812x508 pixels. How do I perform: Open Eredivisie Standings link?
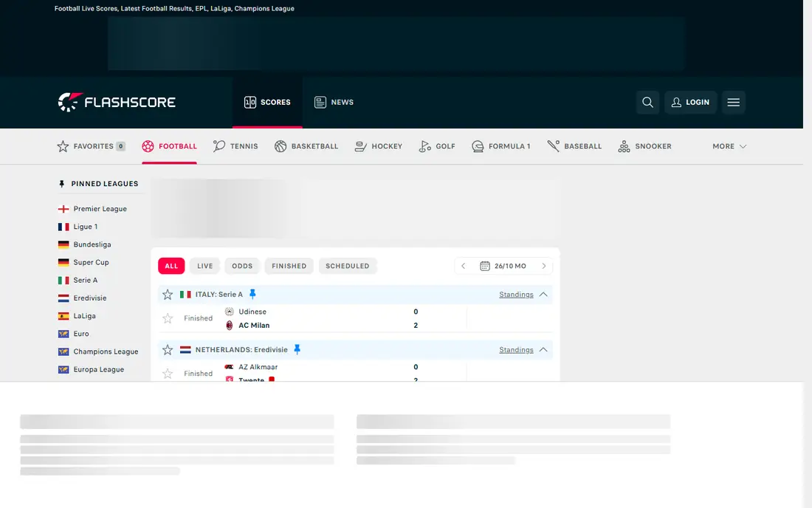point(516,350)
